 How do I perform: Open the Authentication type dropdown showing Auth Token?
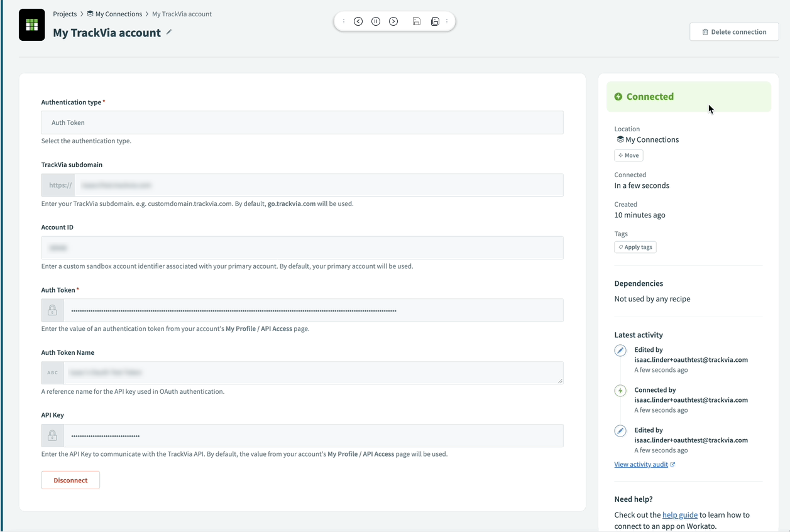pos(302,122)
